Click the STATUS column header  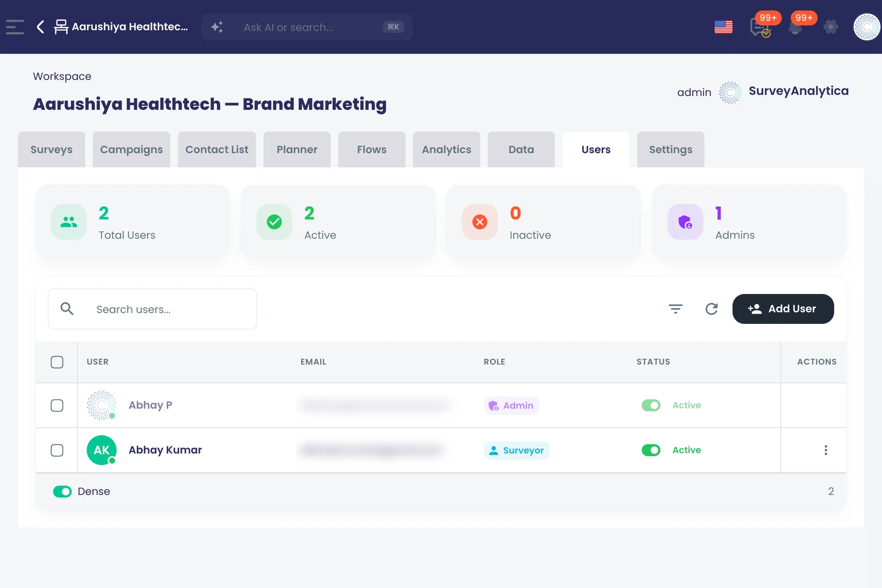(x=653, y=362)
